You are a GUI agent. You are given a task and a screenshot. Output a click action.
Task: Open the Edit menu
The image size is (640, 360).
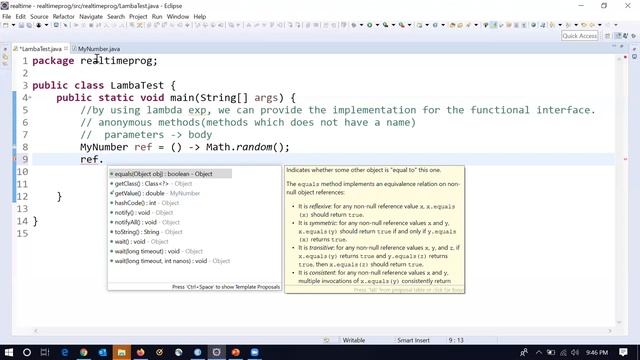click(20, 16)
